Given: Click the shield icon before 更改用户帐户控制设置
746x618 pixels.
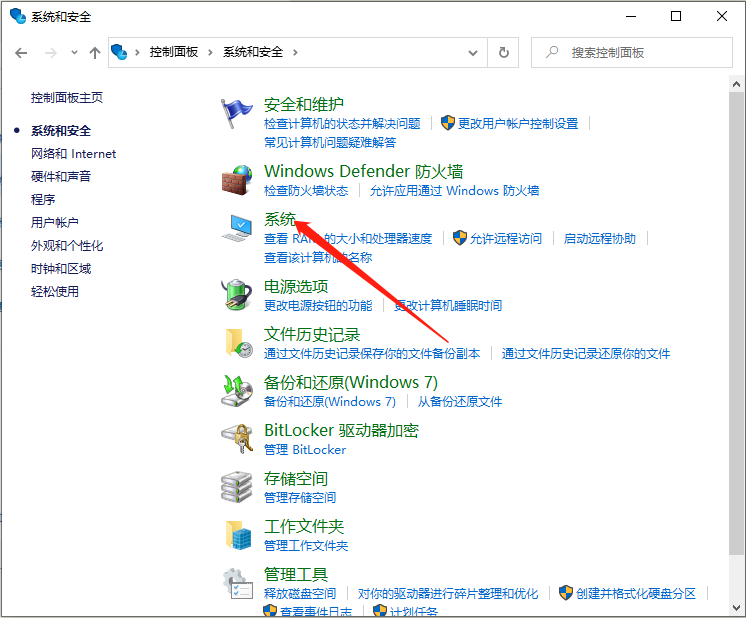Looking at the screenshot, I should point(447,123).
